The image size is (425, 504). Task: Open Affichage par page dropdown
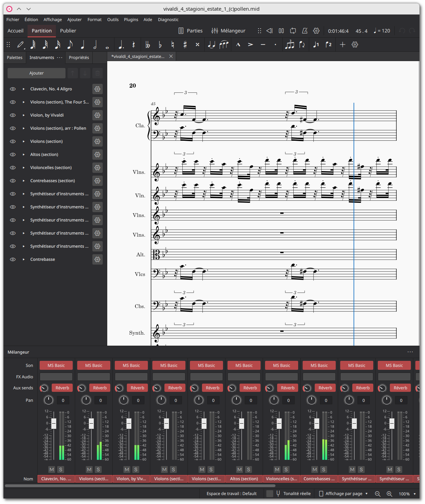point(344,494)
